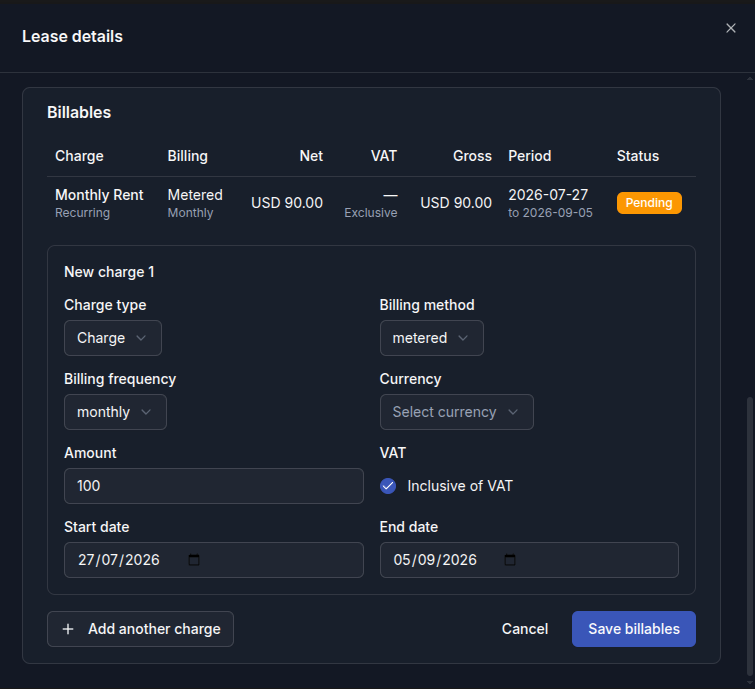
Task: Click the chevron in the Charge type dropdown
Action: [x=141, y=338]
